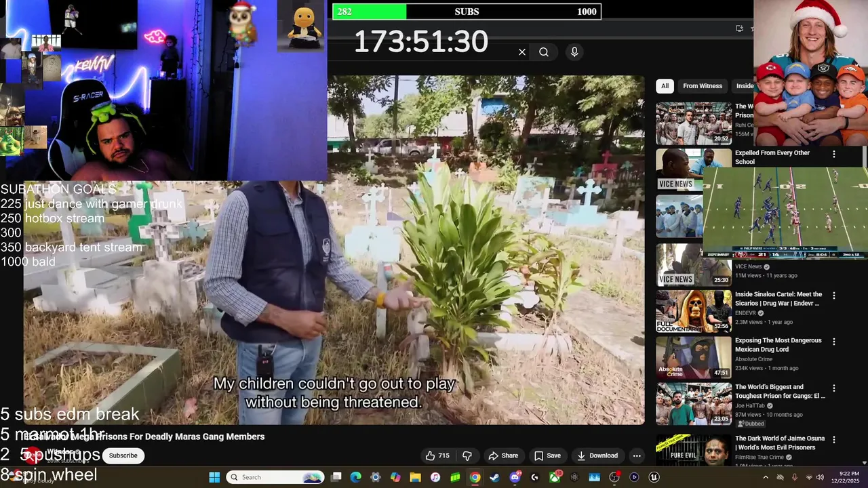This screenshot has height=488, width=868.
Task: Open the Pure Evil Jaime Osuna thumbnail
Action: point(694,450)
